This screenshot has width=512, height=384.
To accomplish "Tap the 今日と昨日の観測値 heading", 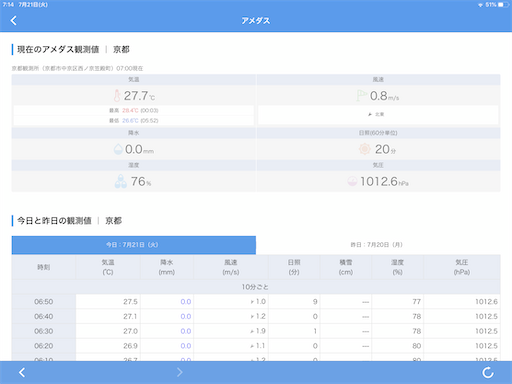I will coord(54,221).
